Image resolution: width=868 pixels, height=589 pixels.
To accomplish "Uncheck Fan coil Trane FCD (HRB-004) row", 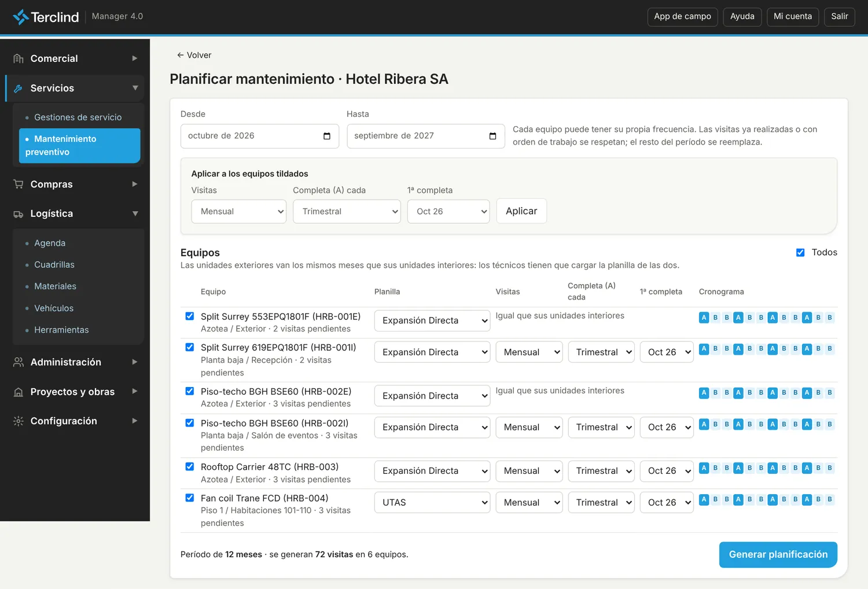I will tap(190, 498).
